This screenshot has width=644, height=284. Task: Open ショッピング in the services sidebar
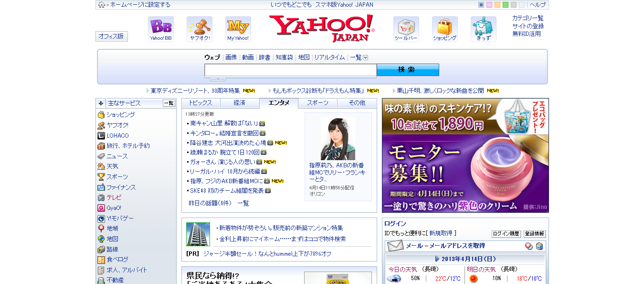[120, 115]
